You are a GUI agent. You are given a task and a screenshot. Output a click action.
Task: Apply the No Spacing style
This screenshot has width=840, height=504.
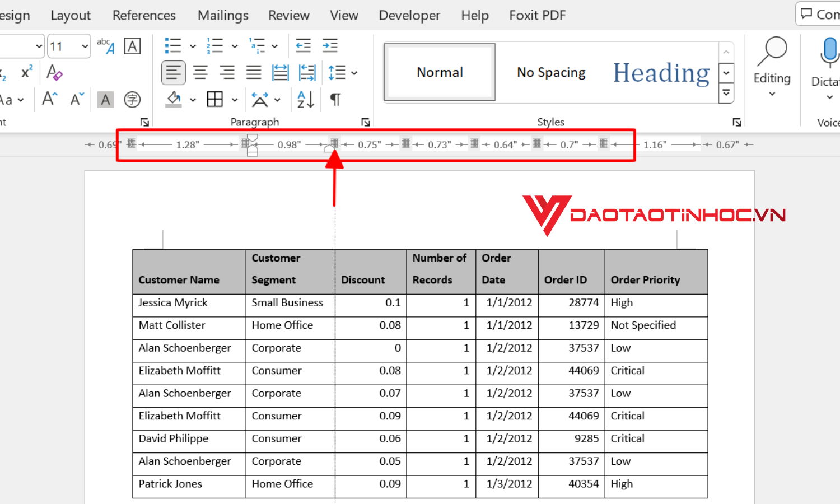(551, 72)
